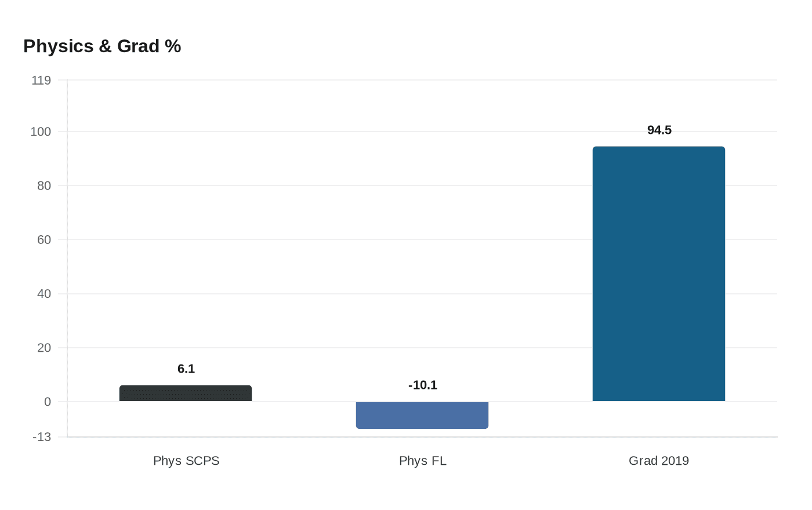Click the Grad 2019 axis label
This screenshot has height=510, width=812.
click(659, 461)
